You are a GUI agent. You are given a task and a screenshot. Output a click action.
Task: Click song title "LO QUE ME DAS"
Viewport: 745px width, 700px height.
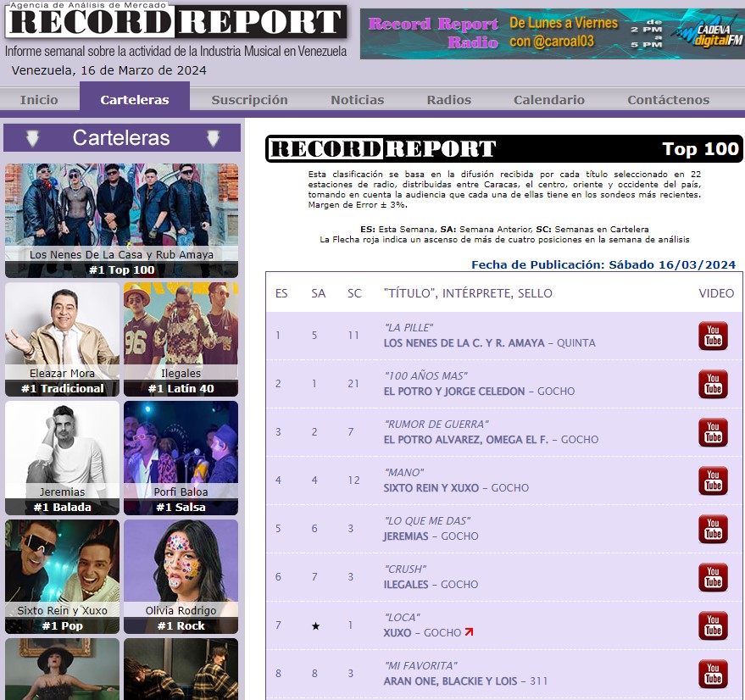428,521
